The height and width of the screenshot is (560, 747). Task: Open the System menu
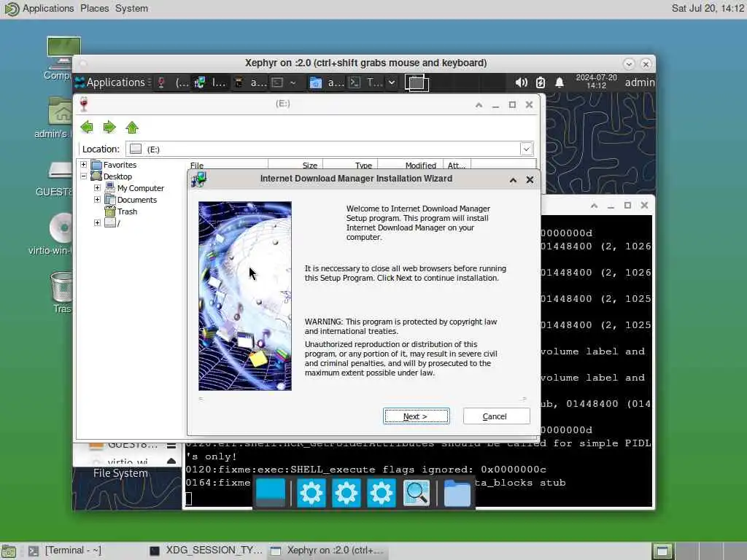(x=131, y=8)
